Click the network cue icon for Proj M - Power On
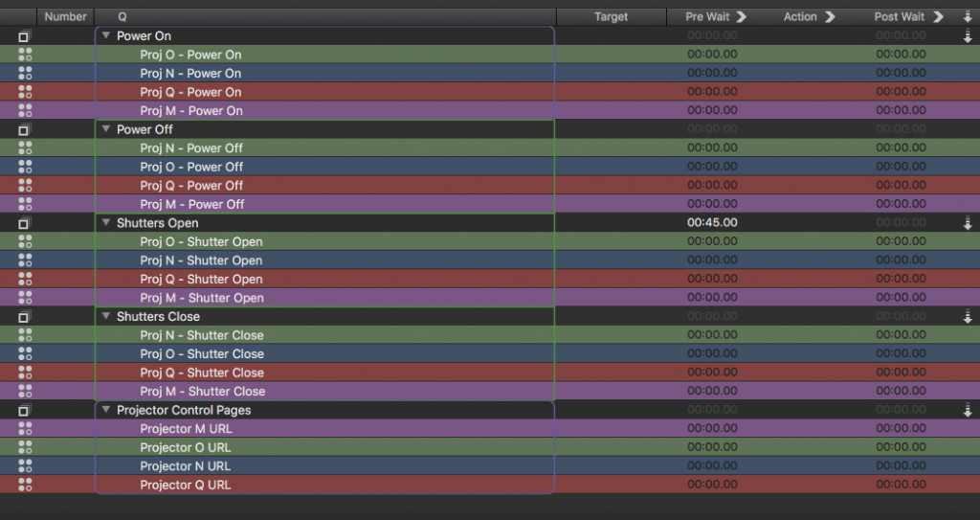Viewport: 980px width, 520px height. 25,111
